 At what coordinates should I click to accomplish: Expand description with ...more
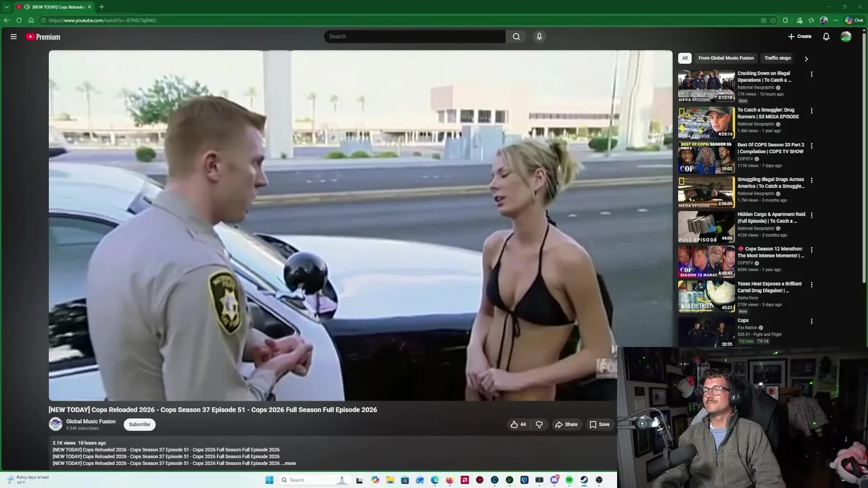point(288,464)
